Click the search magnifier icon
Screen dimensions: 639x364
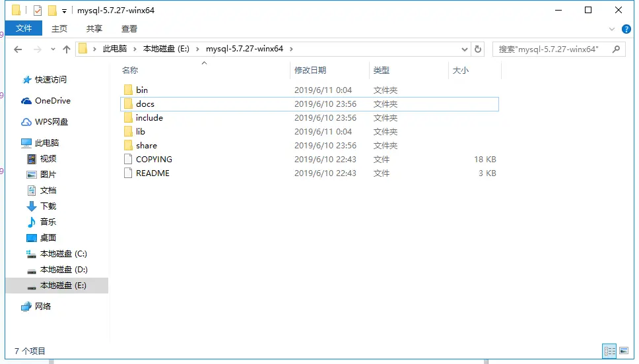pos(616,49)
